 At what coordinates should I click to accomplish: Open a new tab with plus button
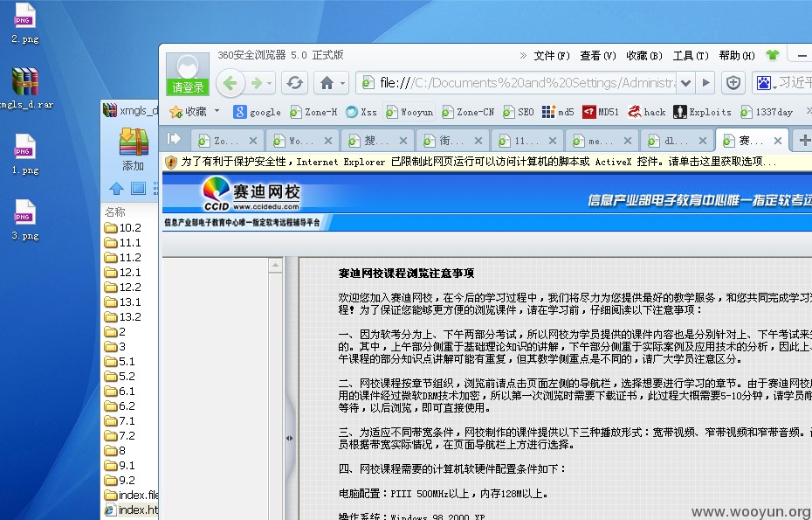pos(804,140)
